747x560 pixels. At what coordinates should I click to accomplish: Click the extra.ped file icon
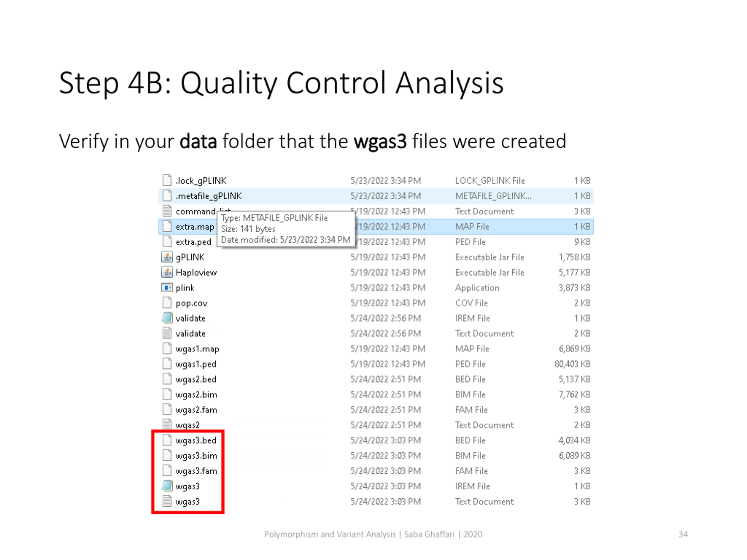(x=167, y=241)
